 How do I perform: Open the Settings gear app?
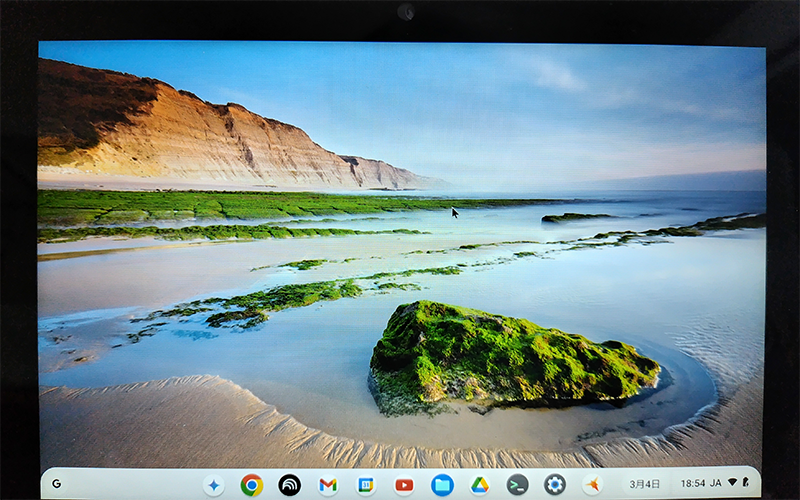click(x=555, y=485)
